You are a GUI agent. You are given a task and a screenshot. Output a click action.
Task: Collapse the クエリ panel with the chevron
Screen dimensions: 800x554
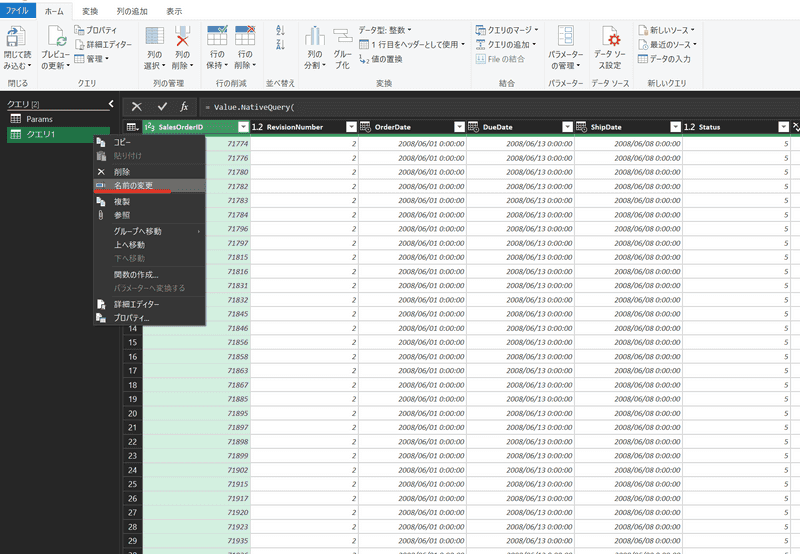tap(111, 103)
